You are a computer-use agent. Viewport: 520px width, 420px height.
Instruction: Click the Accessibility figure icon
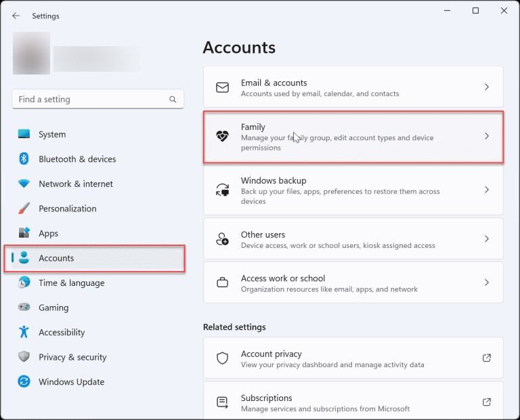click(x=24, y=332)
